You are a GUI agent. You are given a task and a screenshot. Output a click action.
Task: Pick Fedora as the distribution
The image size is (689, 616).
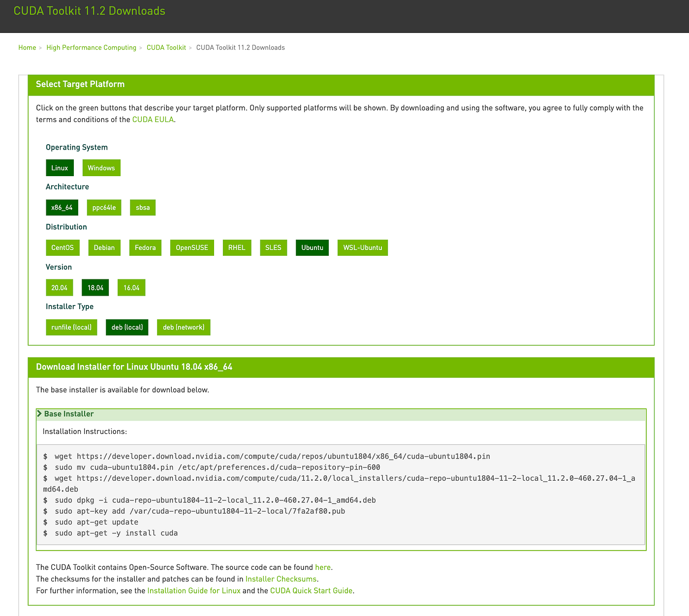145,247
